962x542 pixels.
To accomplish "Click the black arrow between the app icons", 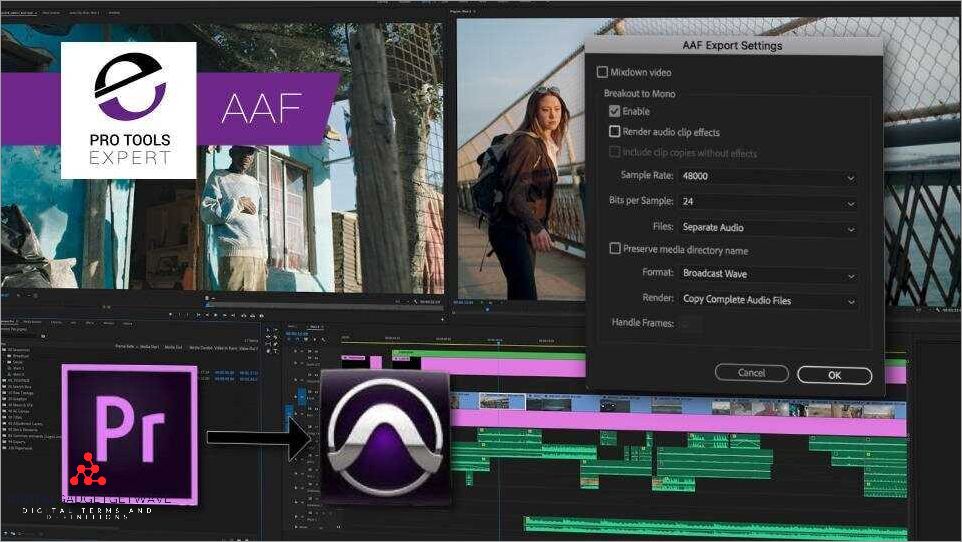I will pos(258,437).
